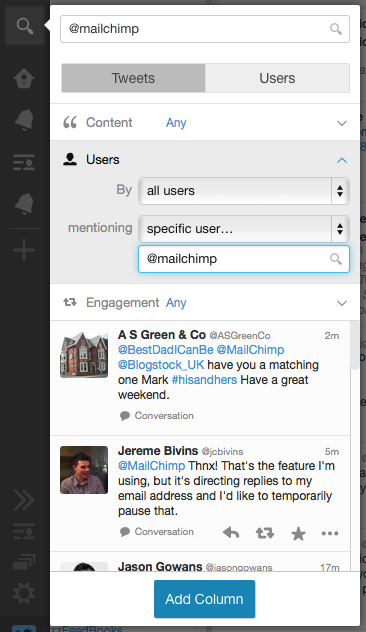Click the Add Column button
This screenshot has width=366, height=632.
pyautogui.click(x=204, y=599)
